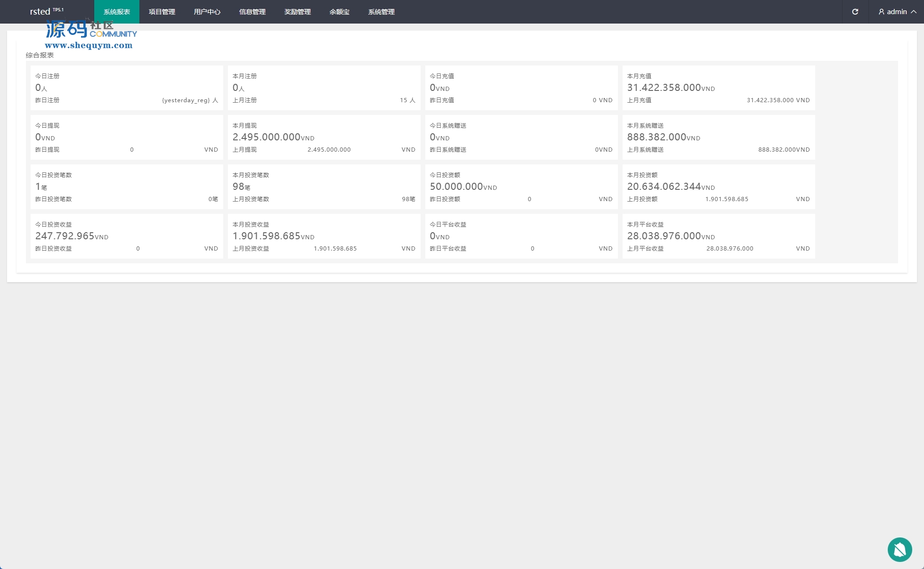Image resolution: width=924 pixels, height=569 pixels.
Task: Click the refresh icon in the top bar
Action: click(855, 12)
